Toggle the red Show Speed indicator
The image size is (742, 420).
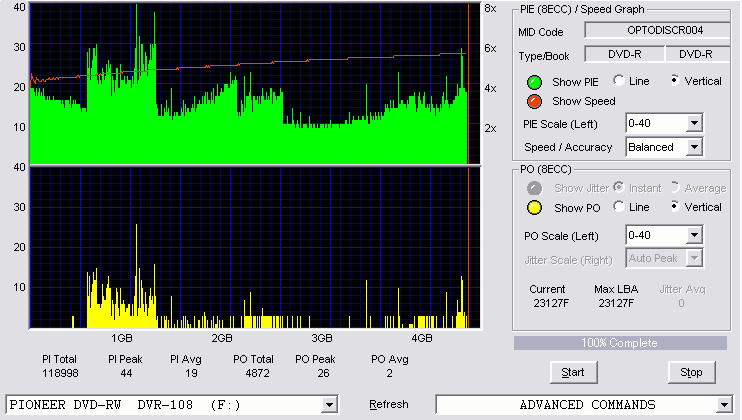pos(534,101)
